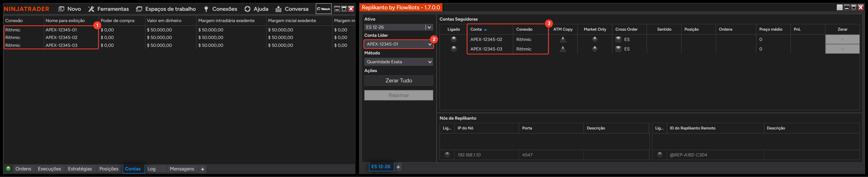Toggle Market Only for APEX-12345-02

[595, 39]
